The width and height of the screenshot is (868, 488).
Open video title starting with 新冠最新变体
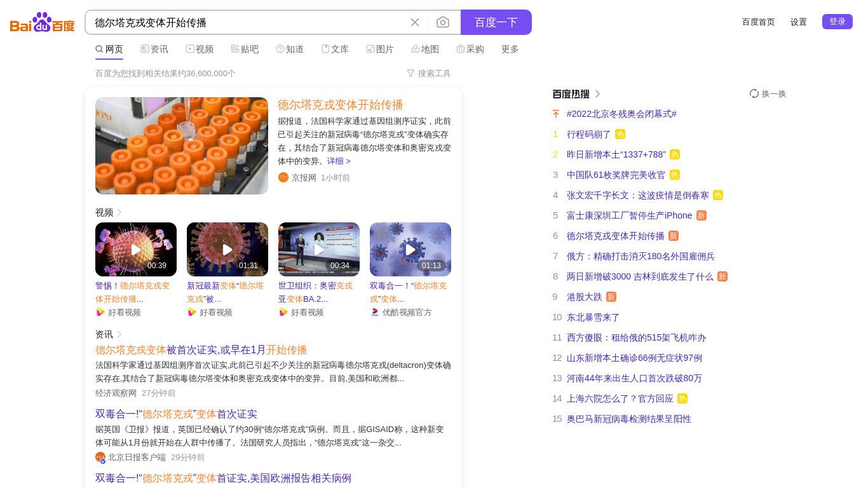click(226, 292)
